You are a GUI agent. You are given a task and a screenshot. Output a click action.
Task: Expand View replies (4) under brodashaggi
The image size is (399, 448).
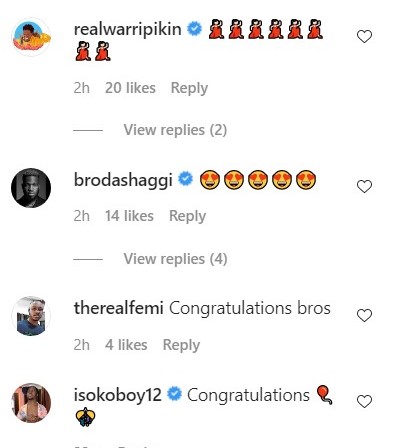[175, 259]
